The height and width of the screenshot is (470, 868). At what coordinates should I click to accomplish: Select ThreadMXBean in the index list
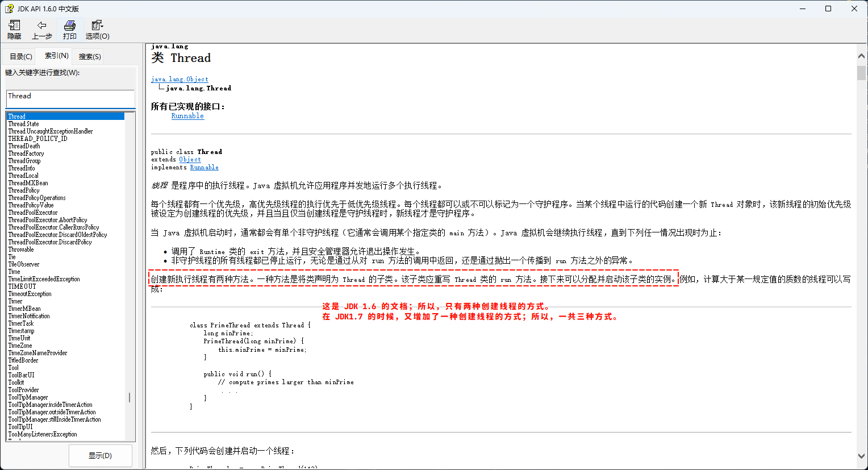28,182
